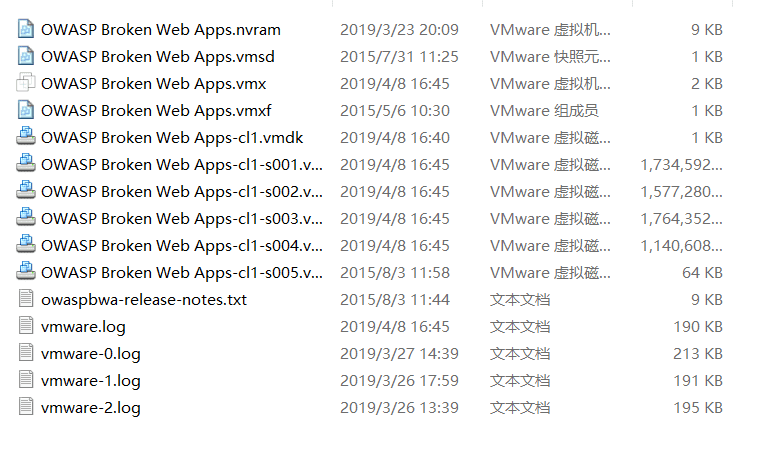759x449 pixels.
Task: Click the OWASP Broken Web Apps.vmsd icon
Action: tap(26, 56)
